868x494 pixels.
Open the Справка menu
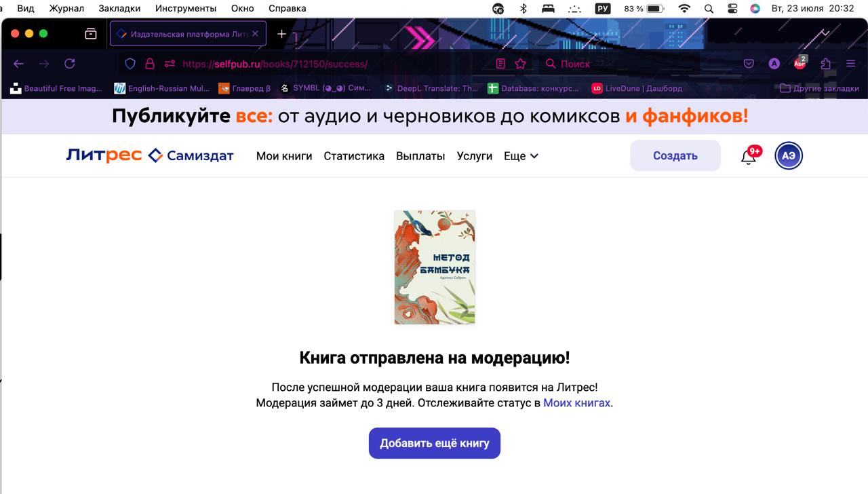(287, 8)
